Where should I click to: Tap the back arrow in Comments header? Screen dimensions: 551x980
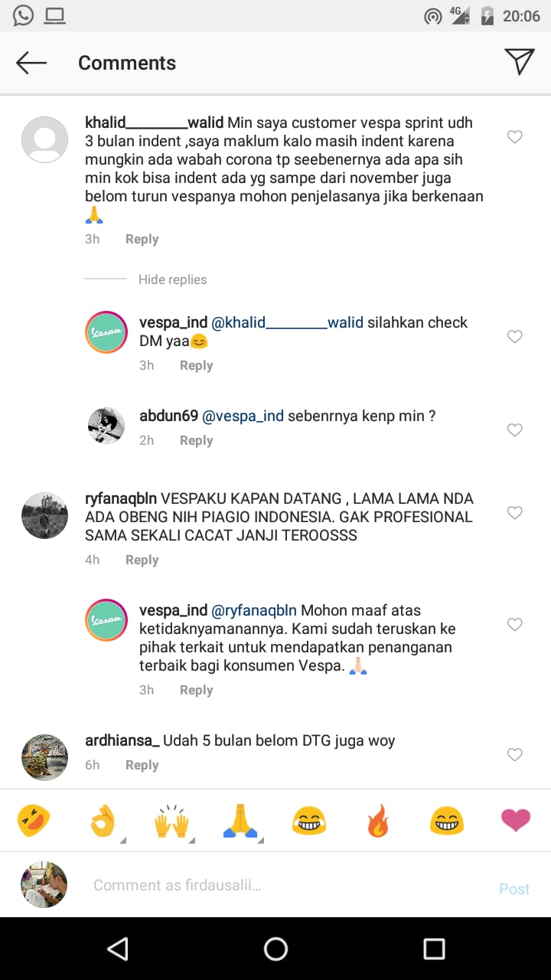click(31, 63)
